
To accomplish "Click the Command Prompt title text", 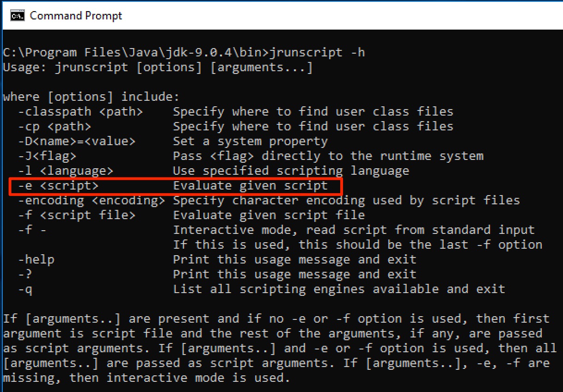I will pyautogui.click(x=75, y=15).
